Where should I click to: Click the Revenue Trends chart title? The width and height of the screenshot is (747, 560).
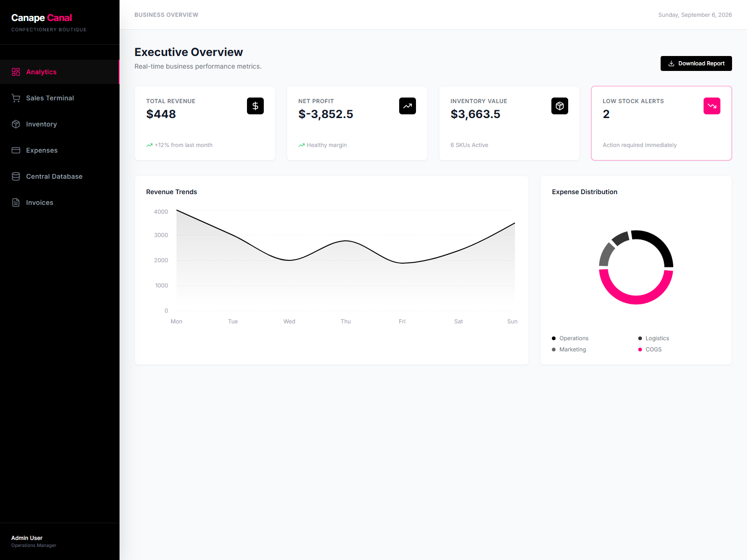[x=171, y=192]
